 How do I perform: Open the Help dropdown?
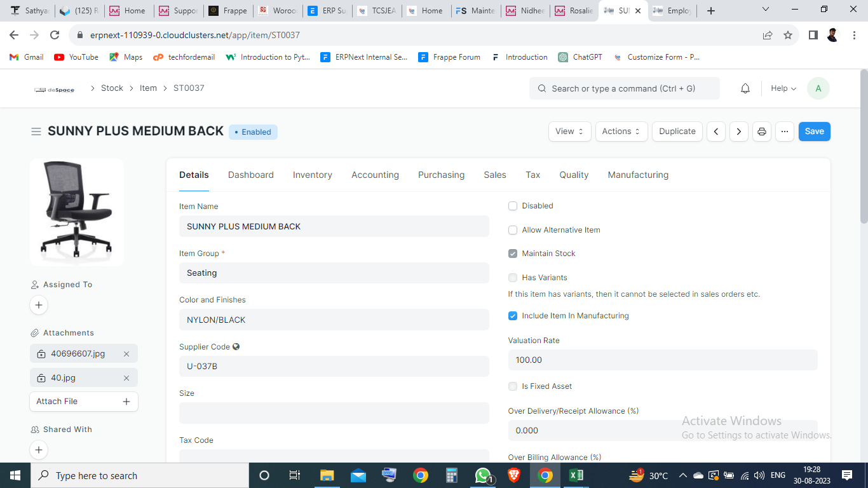point(783,89)
